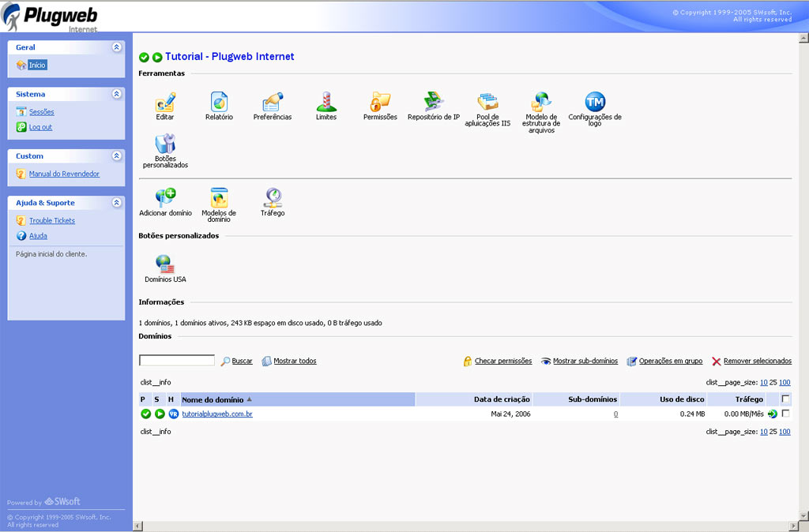Open Botões personalizados tool icon
Image resolution: width=809 pixels, height=532 pixels.
pos(165,144)
